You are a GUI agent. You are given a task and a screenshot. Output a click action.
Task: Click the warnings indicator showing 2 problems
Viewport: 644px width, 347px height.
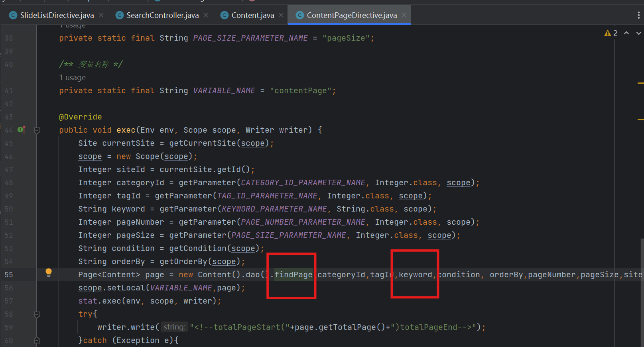point(611,33)
